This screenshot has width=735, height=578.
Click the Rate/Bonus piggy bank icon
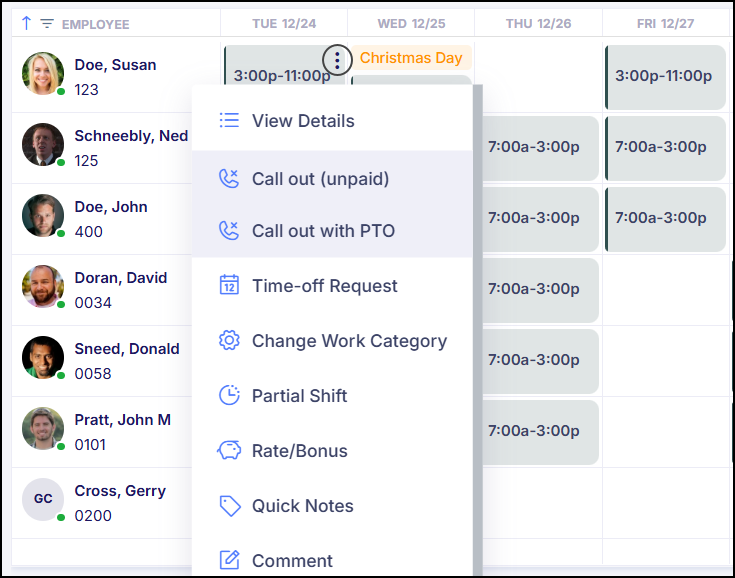[229, 451]
